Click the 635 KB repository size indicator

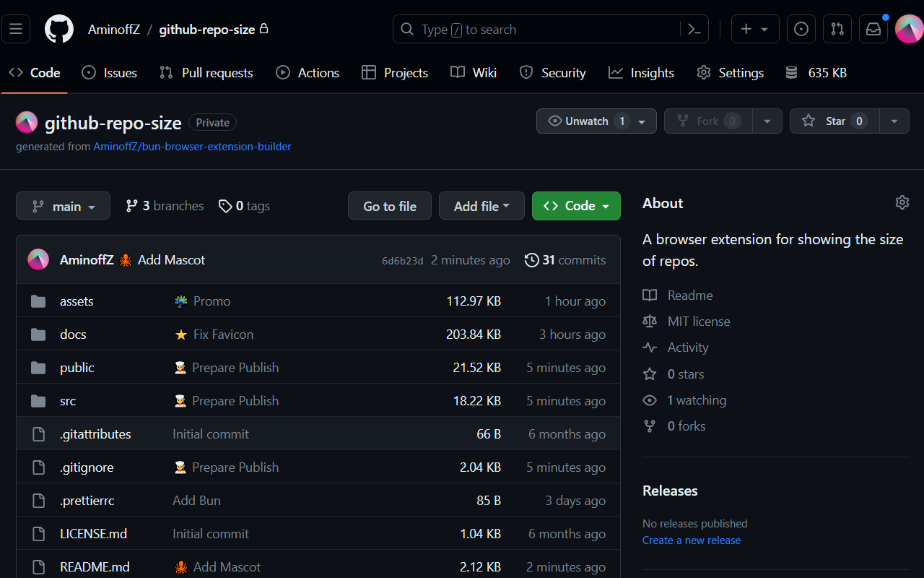[816, 72]
